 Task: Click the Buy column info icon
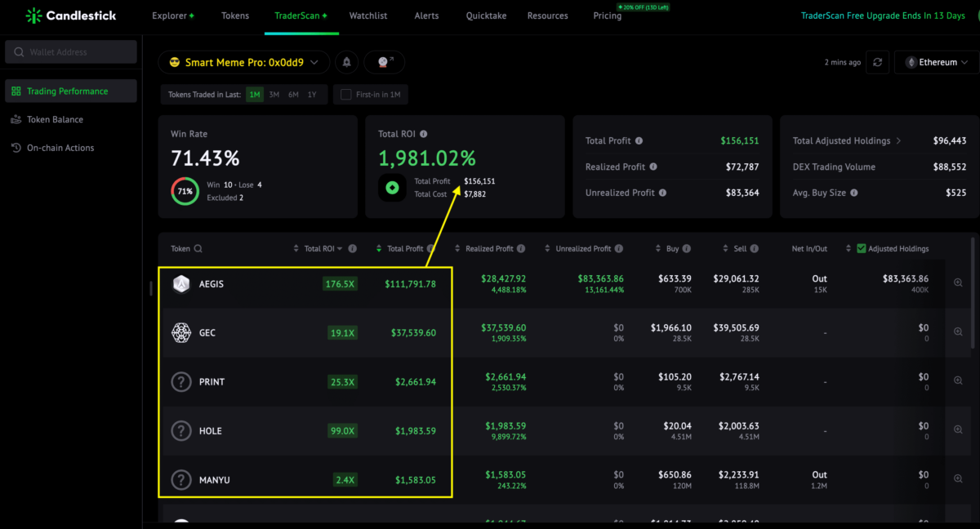[687, 249]
